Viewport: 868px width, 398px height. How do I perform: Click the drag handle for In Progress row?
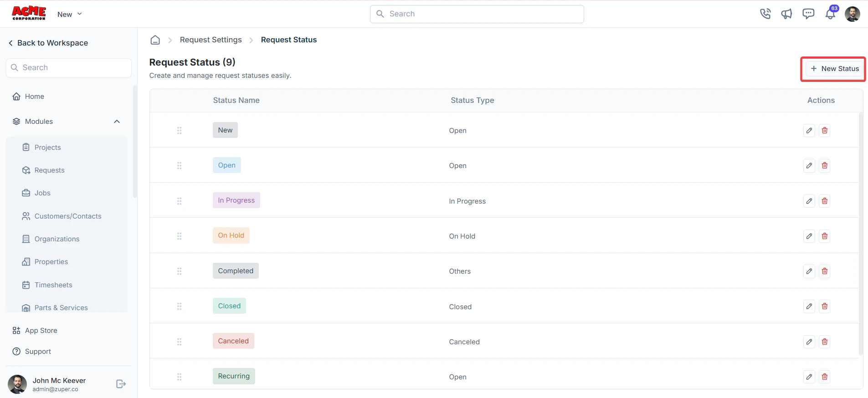(180, 201)
